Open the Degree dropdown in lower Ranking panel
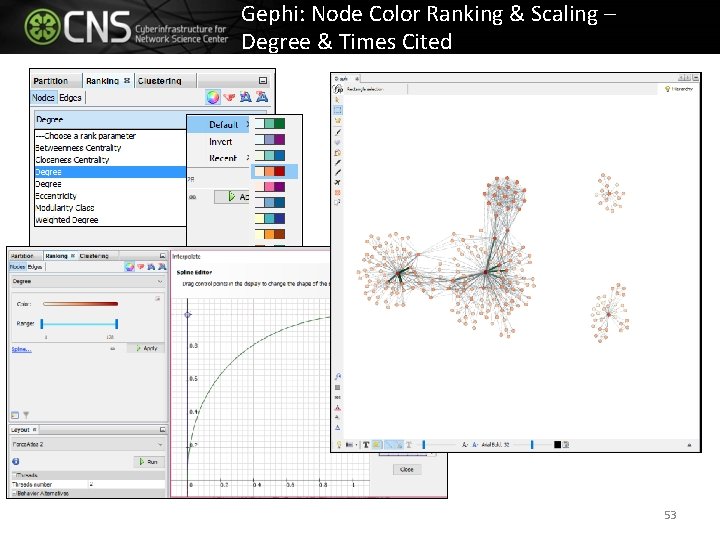The width and height of the screenshot is (720, 540). click(87, 281)
